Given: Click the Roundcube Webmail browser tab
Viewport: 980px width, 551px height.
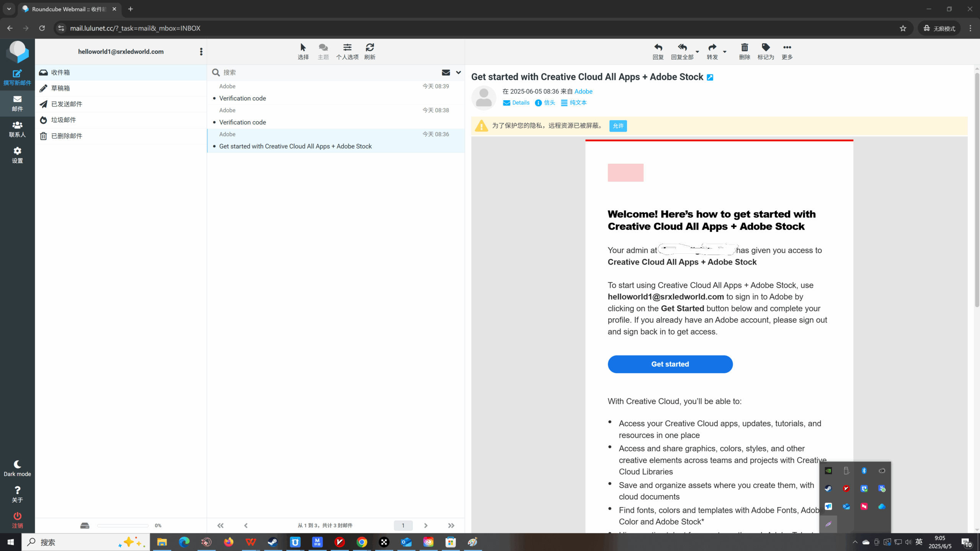Looking at the screenshot, I should click(x=70, y=9).
